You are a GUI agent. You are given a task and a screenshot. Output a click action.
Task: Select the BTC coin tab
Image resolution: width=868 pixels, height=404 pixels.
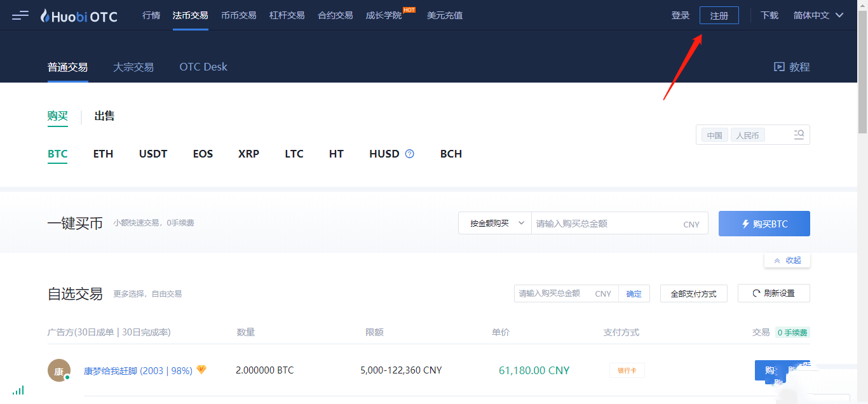(x=58, y=154)
